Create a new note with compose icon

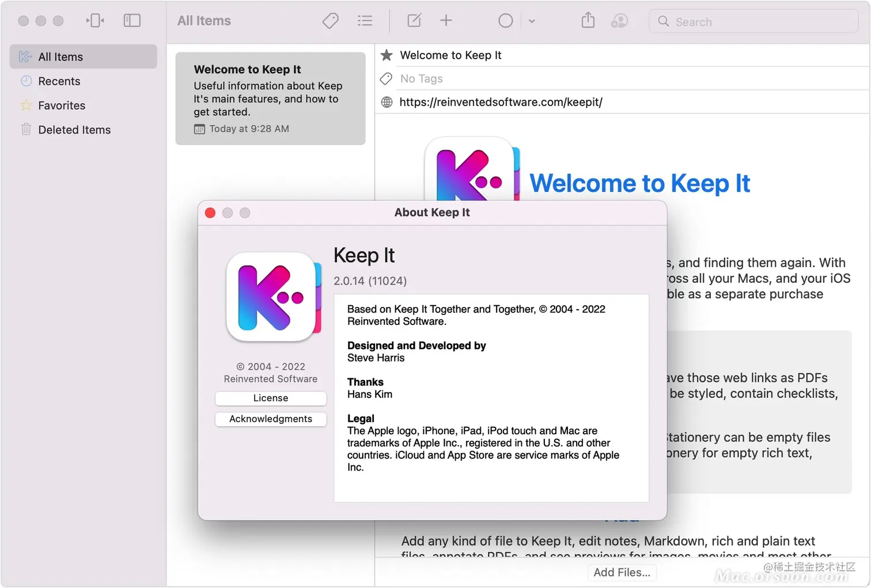coord(414,21)
